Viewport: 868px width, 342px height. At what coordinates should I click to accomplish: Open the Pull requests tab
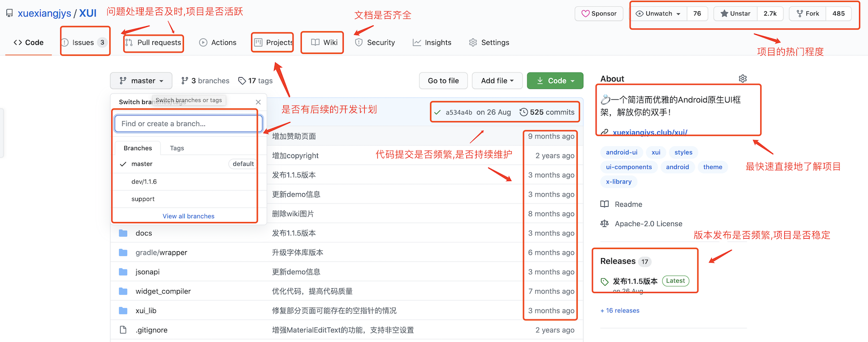point(153,43)
